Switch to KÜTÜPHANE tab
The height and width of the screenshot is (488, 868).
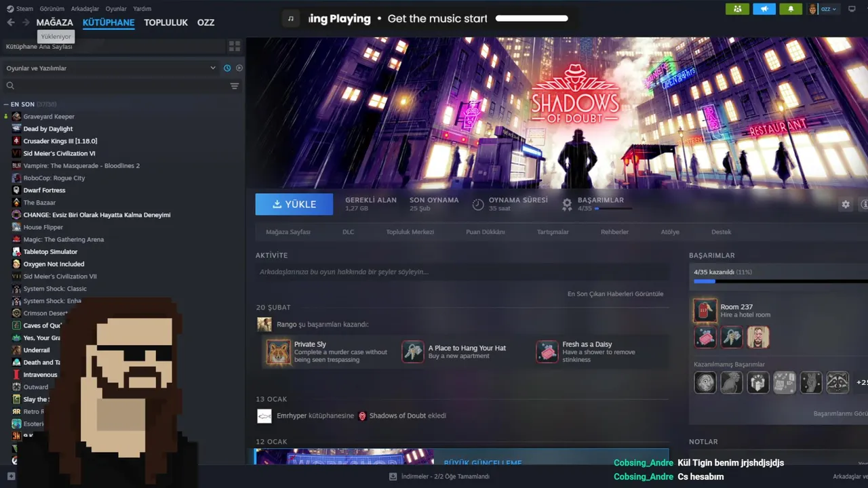click(x=108, y=22)
